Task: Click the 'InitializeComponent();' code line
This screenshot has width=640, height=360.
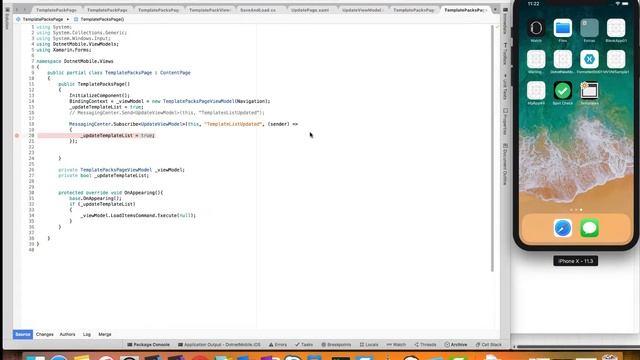Action: coord(99,96)
